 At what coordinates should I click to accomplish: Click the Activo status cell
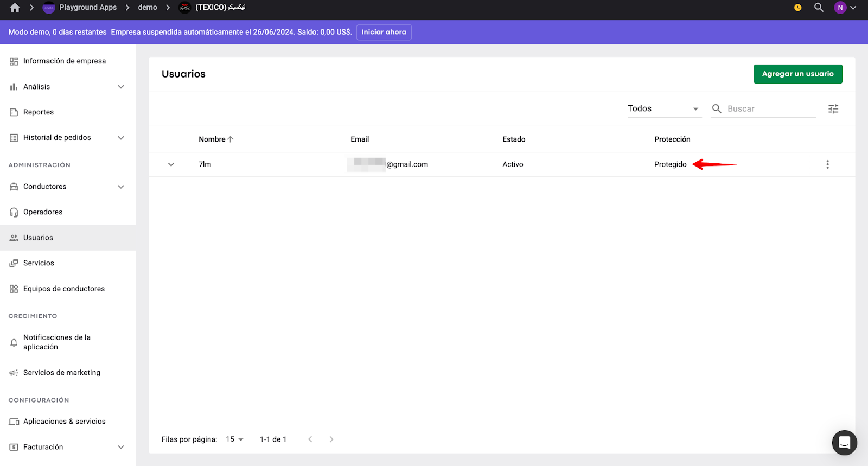(x=513, y=164)
